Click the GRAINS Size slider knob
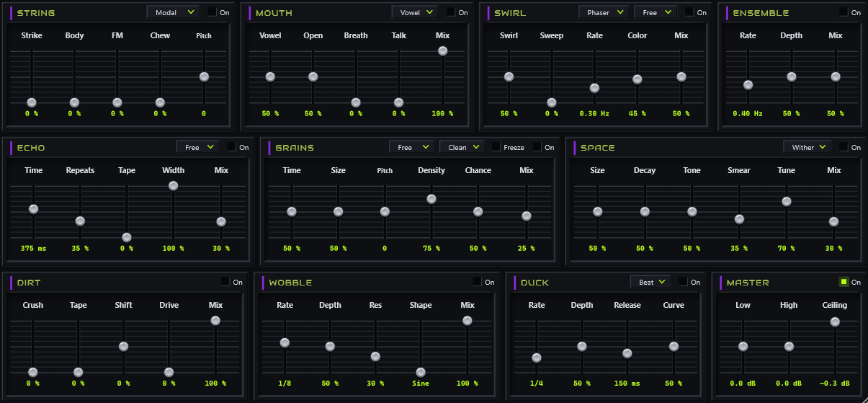Screen dimensions: 868x403 point(338,211)
